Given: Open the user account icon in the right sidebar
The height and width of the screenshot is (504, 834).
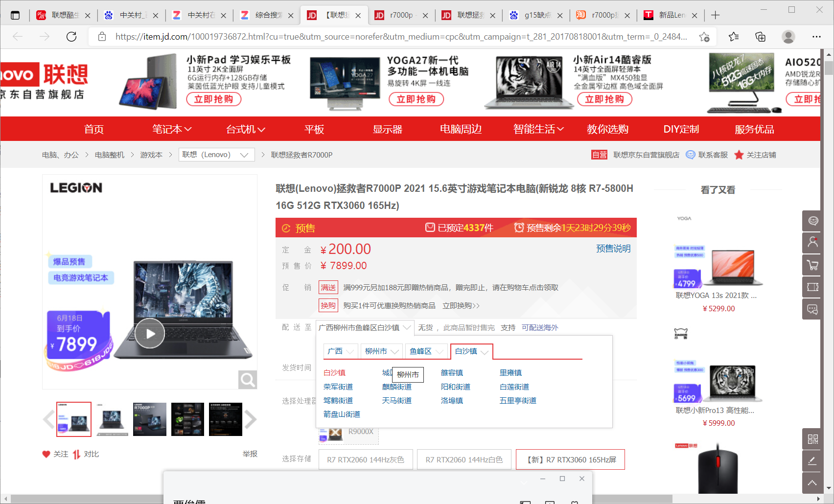Looking at the screenshot, I should [813, 243].
